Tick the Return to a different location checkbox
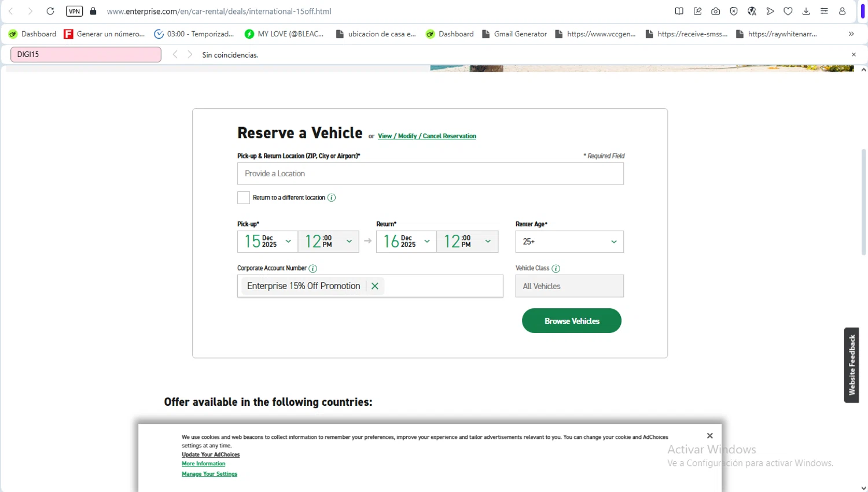The width and height of the screenshot is (868, 492). tap(244, 198)
